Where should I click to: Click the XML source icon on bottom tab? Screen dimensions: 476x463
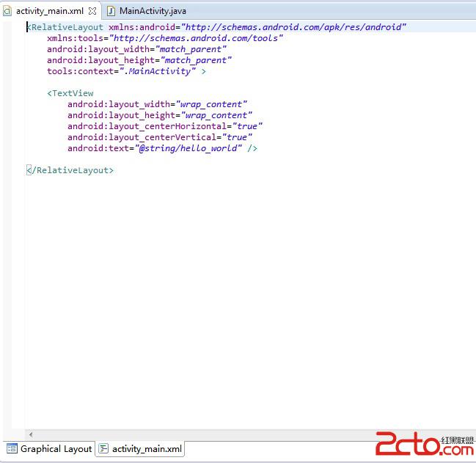click(x=103, y=448)
